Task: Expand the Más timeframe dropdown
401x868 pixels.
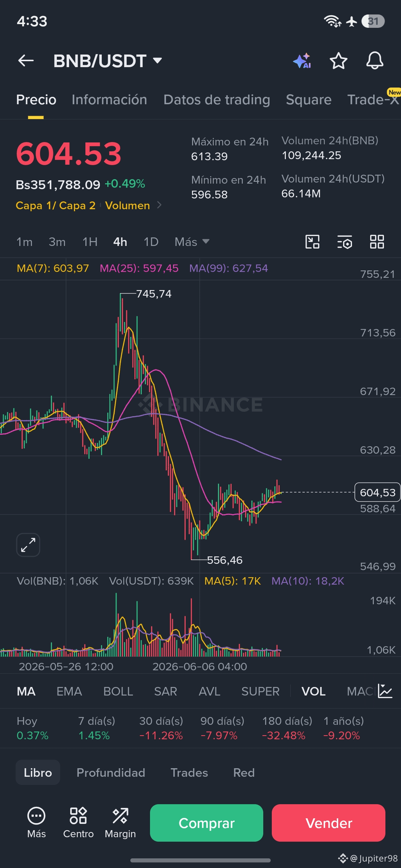Action: [x=192, y=242]
